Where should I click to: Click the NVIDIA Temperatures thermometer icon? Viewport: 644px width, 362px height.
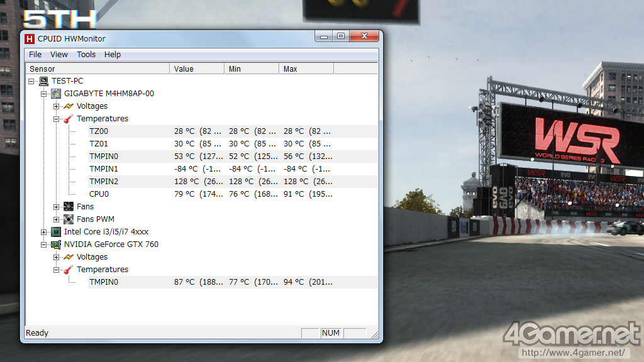point(69,270)
